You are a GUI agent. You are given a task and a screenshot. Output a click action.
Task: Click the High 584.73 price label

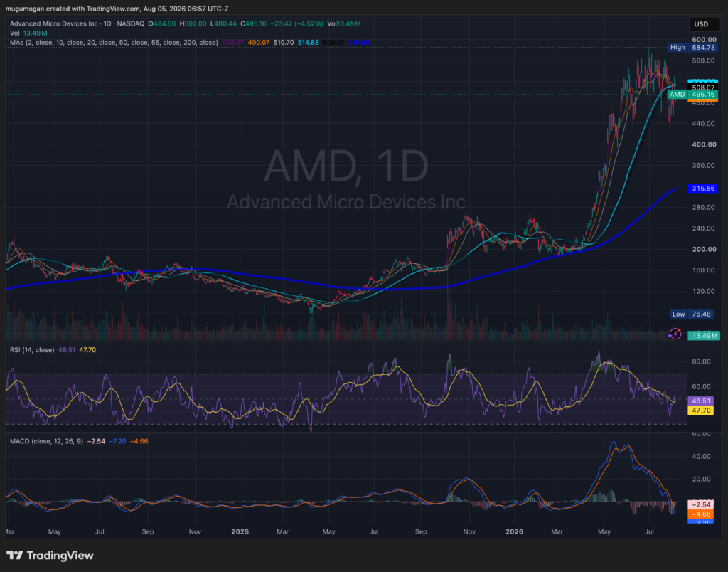[693, 48]
